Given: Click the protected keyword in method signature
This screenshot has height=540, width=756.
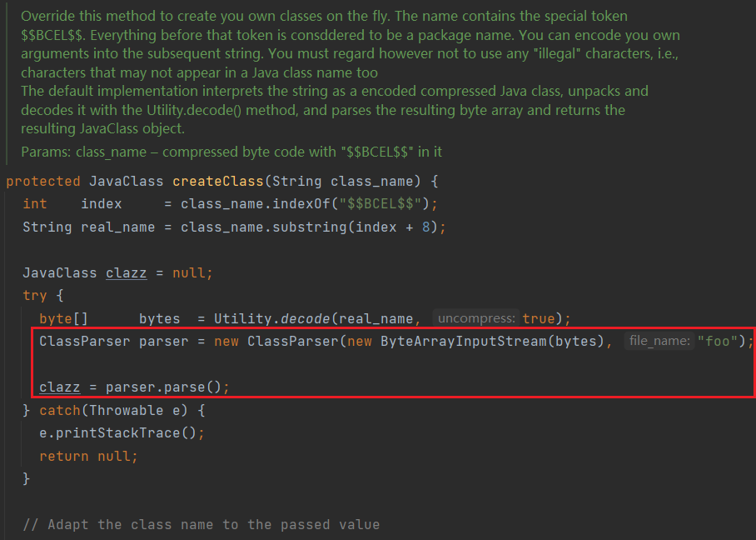Looking at the screenshot, I should coord(43,181).
